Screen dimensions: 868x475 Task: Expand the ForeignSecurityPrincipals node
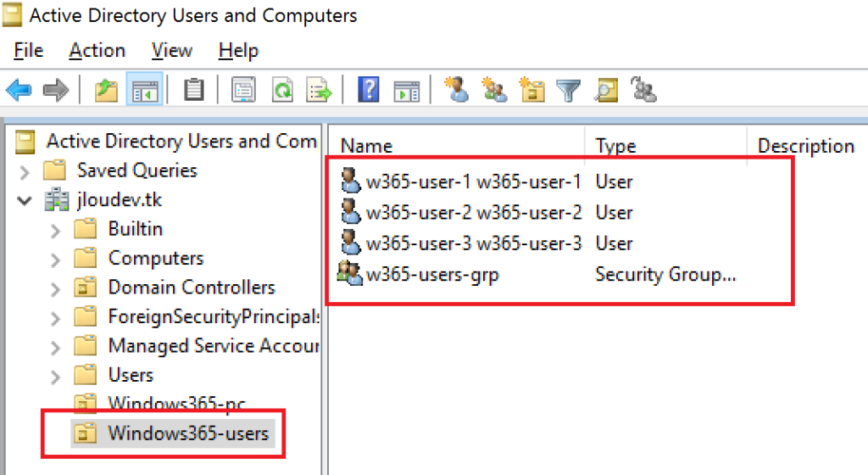(55, 318)
